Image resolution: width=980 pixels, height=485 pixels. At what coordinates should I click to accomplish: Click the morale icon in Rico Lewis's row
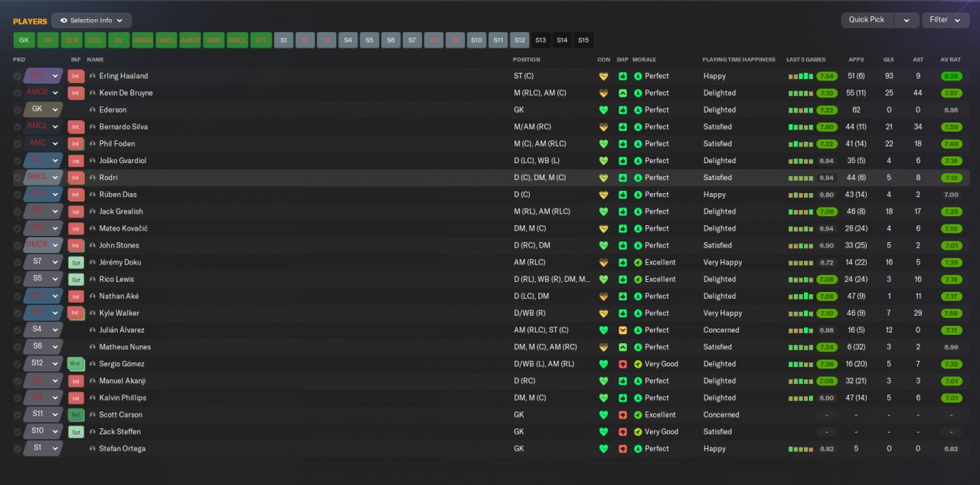(638, 279)
